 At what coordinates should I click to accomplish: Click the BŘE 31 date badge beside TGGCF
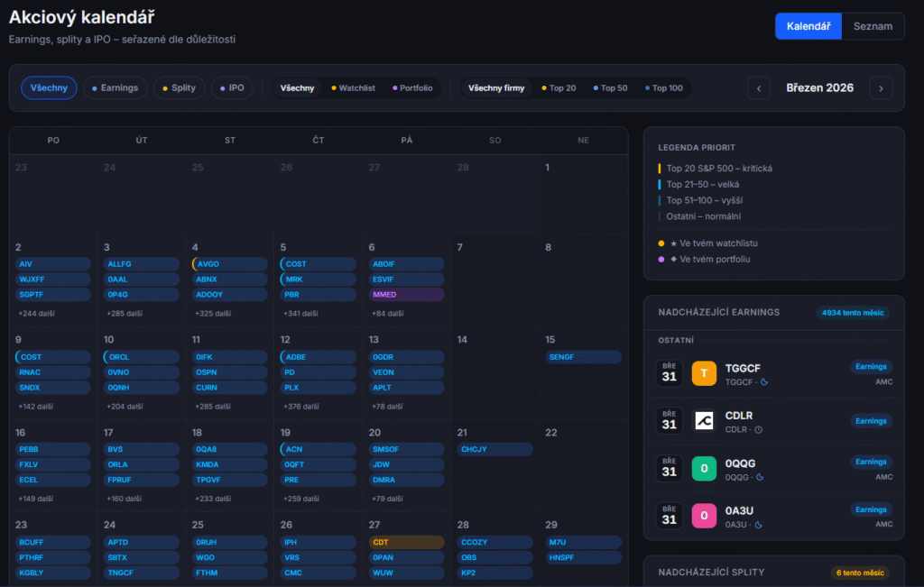coord(669,373)
